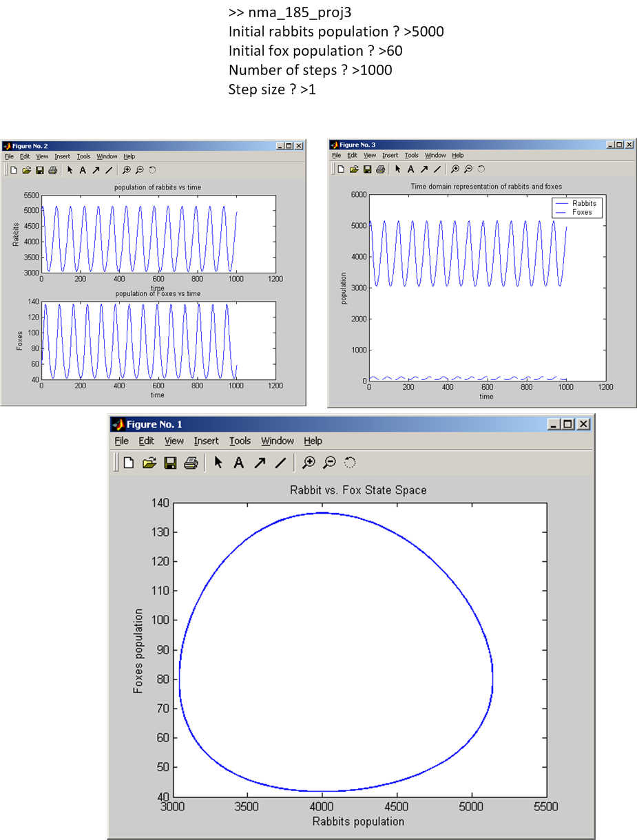
Task: Open Help menu in Figure No. 2
Action: pyautogui.click(x=129, y=156)
